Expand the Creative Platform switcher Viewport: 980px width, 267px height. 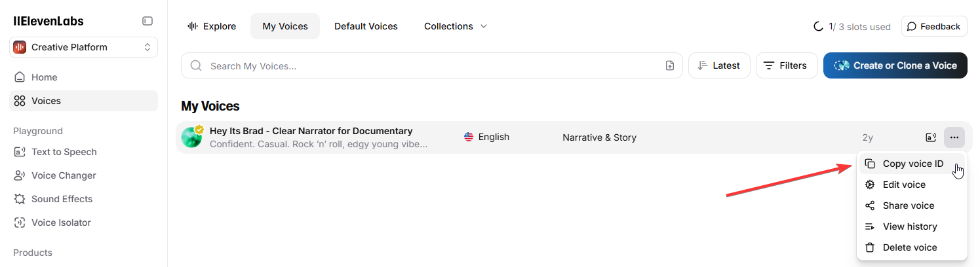[x=83, y=47]
